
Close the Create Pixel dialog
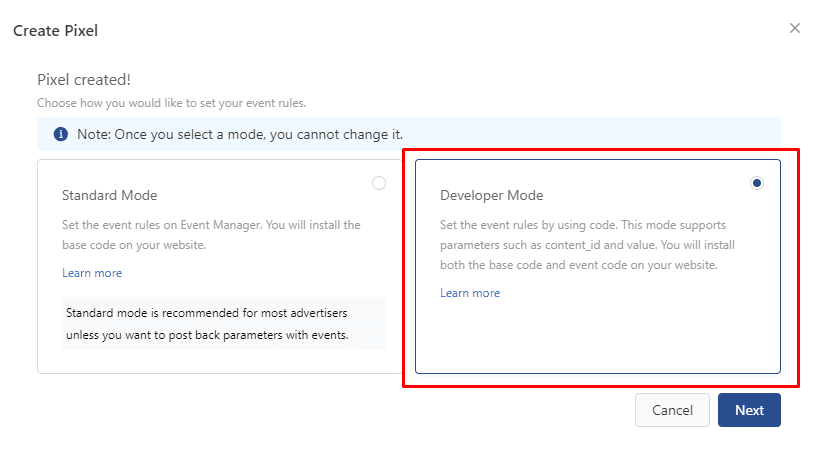(x=795, y=28)
